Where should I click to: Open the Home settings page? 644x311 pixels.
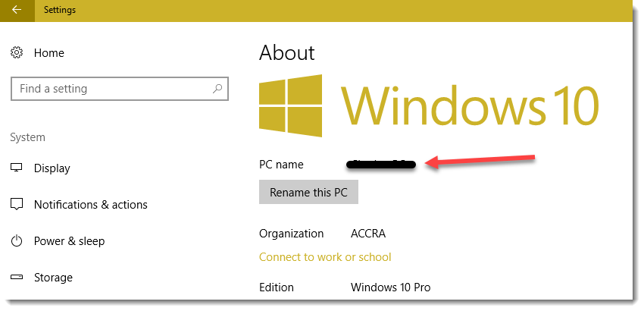click(x=49, y=52)
